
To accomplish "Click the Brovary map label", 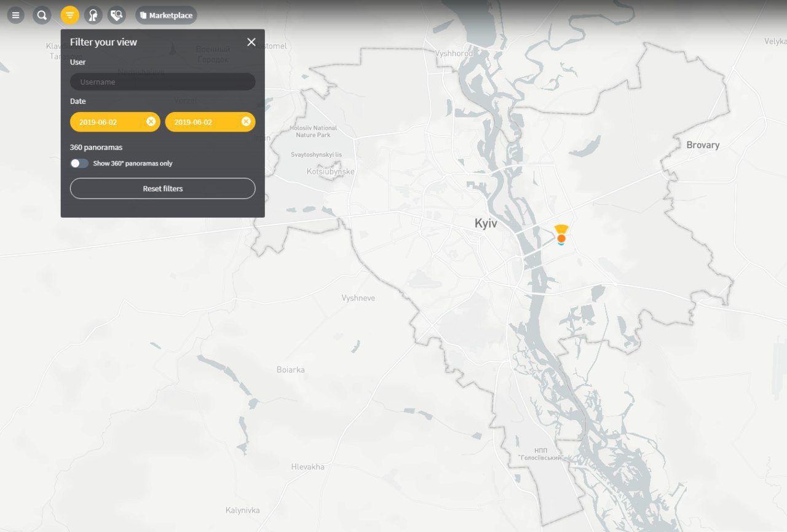I will [703, 145].
